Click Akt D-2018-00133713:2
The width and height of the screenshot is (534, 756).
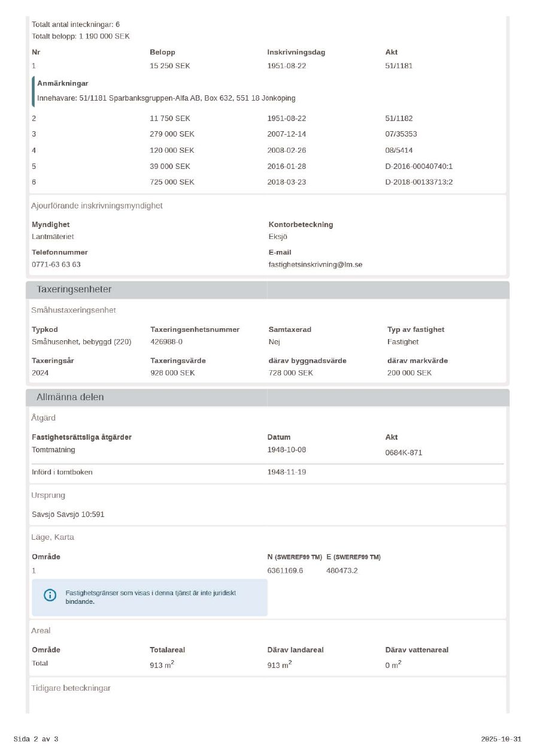419,182
